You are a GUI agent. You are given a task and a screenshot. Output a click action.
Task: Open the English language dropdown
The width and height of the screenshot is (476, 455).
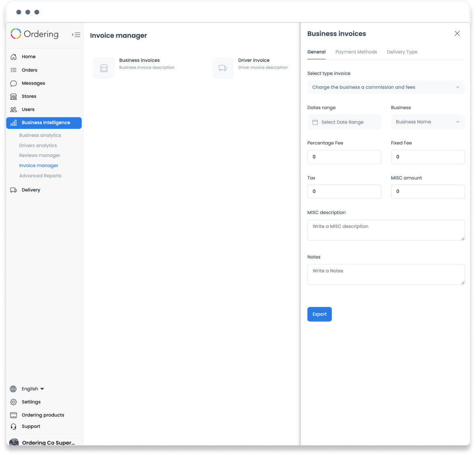(33, 389)
